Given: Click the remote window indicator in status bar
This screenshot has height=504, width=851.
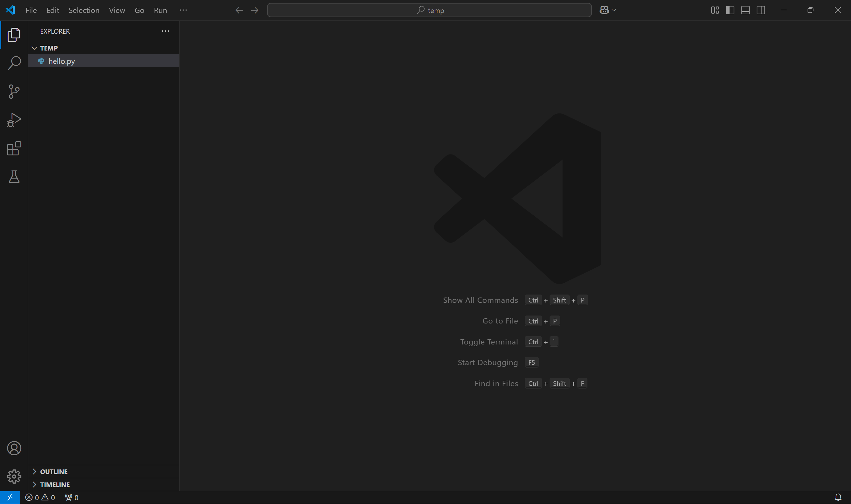Looking at the screenshot, I should click(x=10, y=497).
